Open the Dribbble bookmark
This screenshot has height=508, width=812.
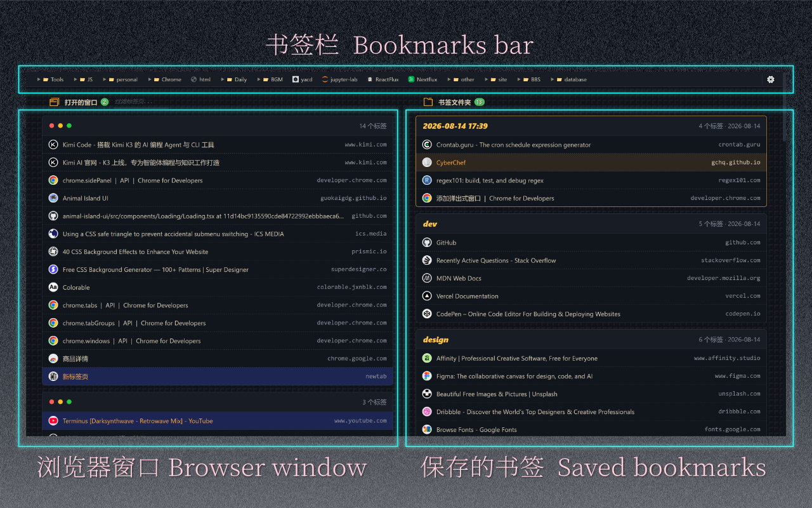(x=591, y=411)
